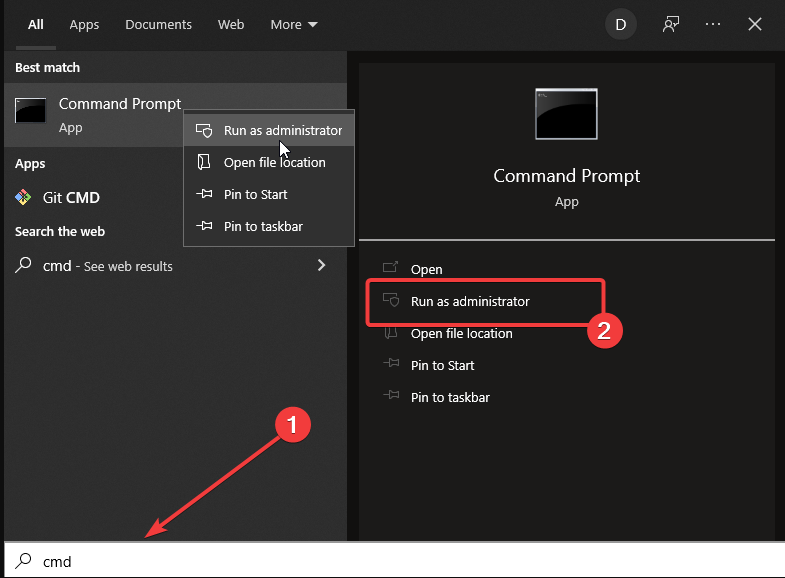Viewport: 785px width, 578px height.
Task: Close the search panel with the X
Action: coord(754,24)
